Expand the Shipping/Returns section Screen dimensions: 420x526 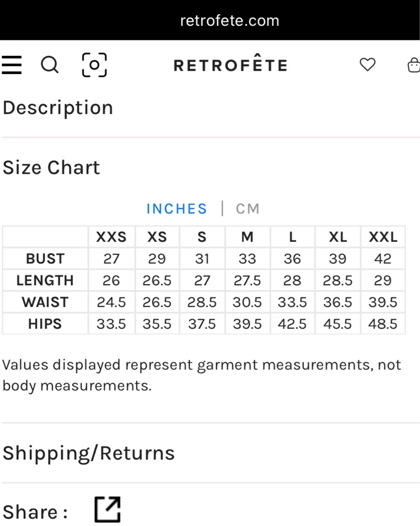pos(88,453)
